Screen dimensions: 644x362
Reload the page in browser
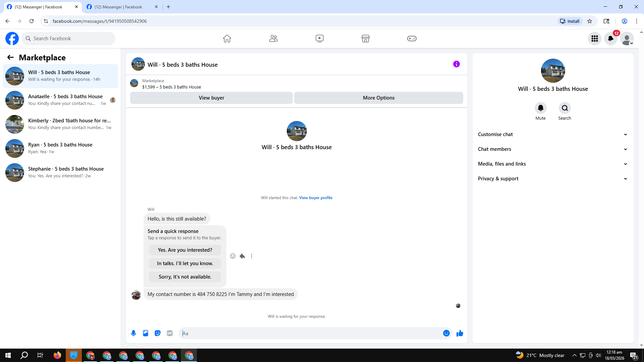(32, 21)
